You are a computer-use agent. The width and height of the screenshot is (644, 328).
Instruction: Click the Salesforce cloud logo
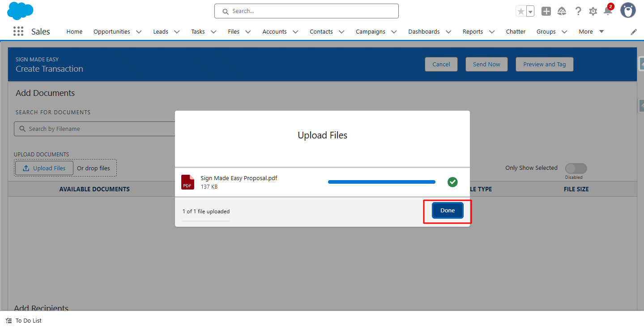pyautogui.click(x=20, y=11)
